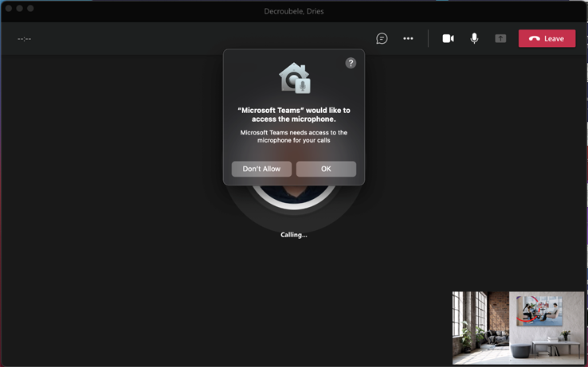Click the caller's profile avatar
588x367 pixels.
pyautogui.click(x=294, y=196)
